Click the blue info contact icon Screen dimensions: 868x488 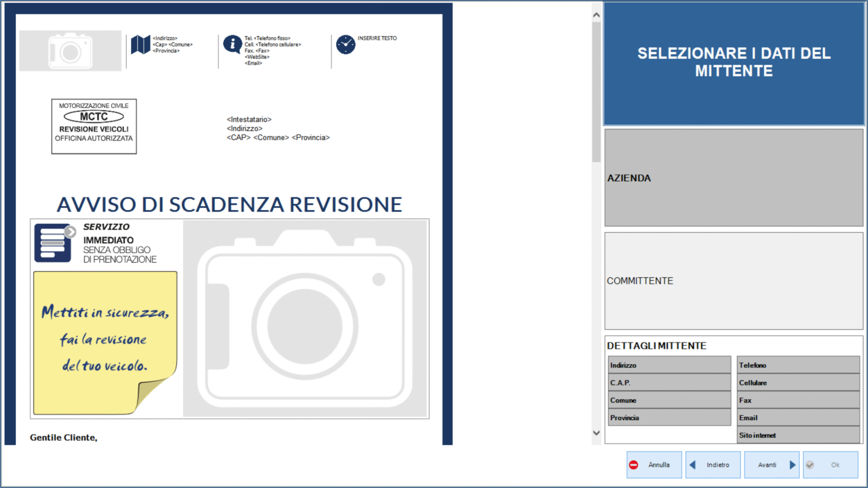coord(232,44)
